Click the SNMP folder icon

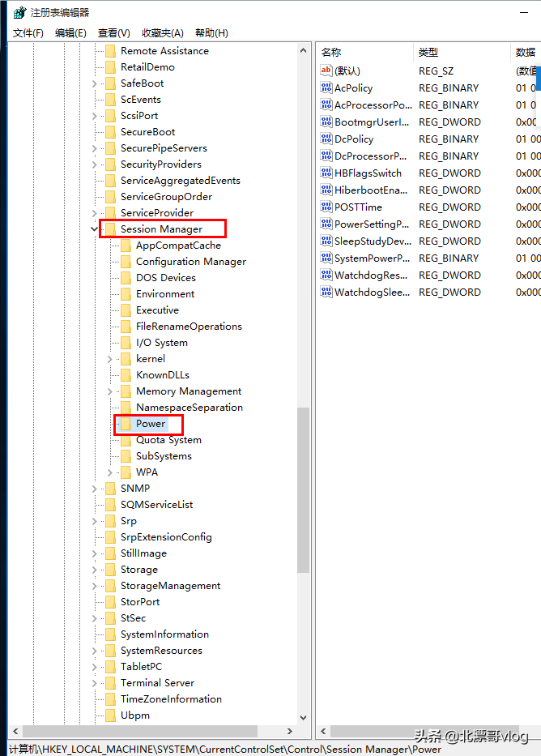[x=110, y=489]
